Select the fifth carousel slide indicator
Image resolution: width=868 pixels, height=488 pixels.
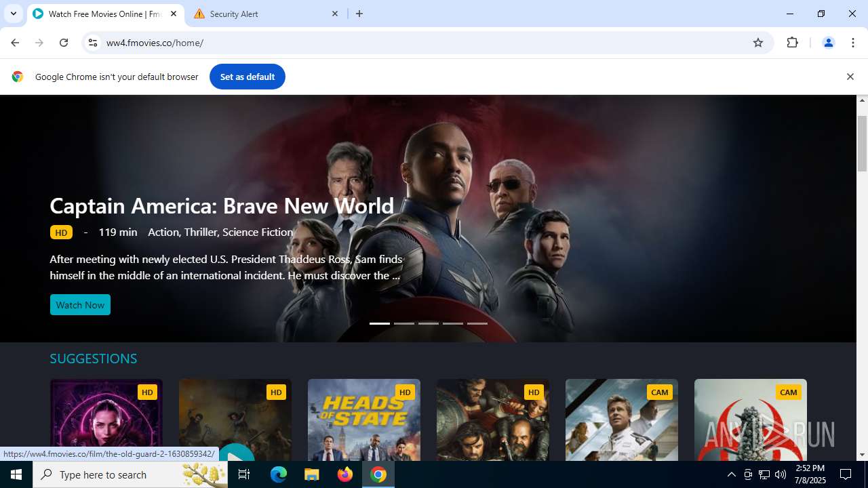click(477, 323)
